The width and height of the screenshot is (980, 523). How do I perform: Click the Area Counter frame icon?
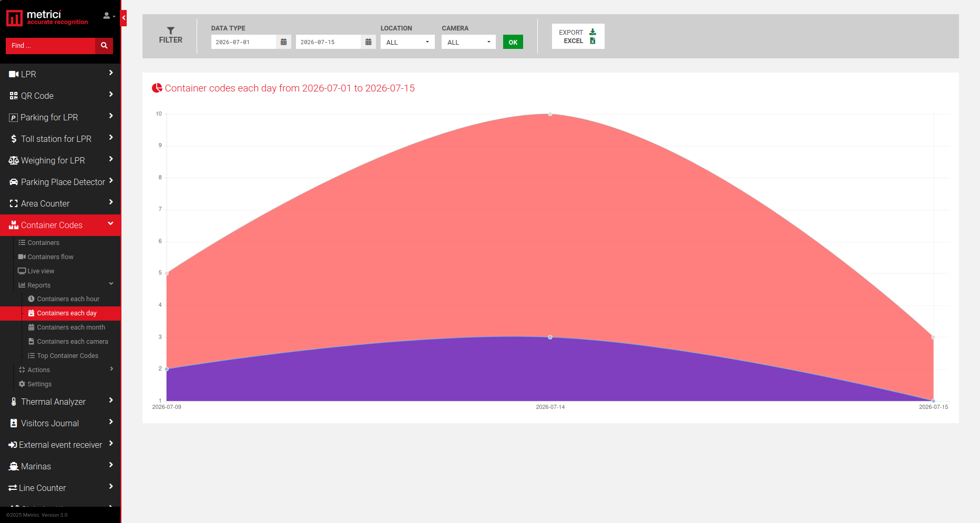coord(14,203)
